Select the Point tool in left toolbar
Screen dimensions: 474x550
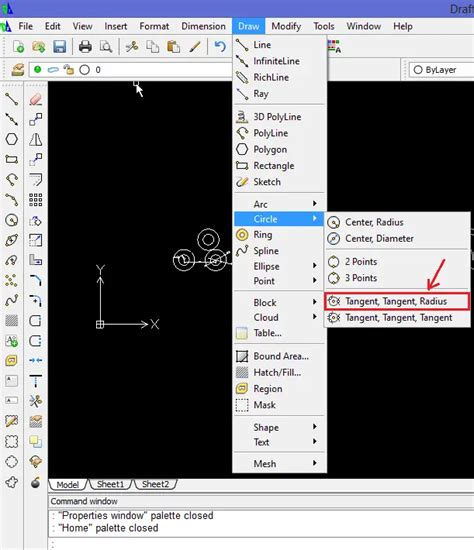coord(12,280)
